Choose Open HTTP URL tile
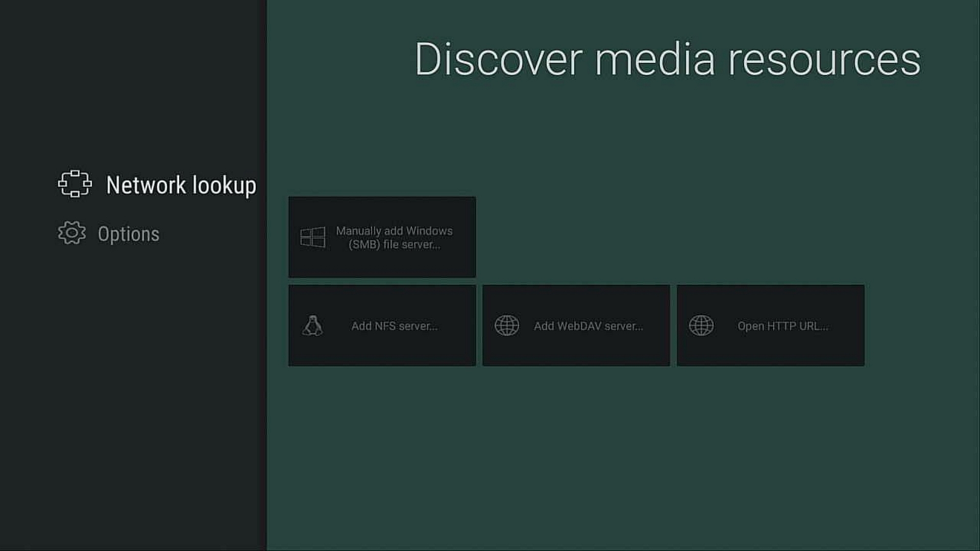Viewport: 980px width, 551px height. tap(771, 325)
